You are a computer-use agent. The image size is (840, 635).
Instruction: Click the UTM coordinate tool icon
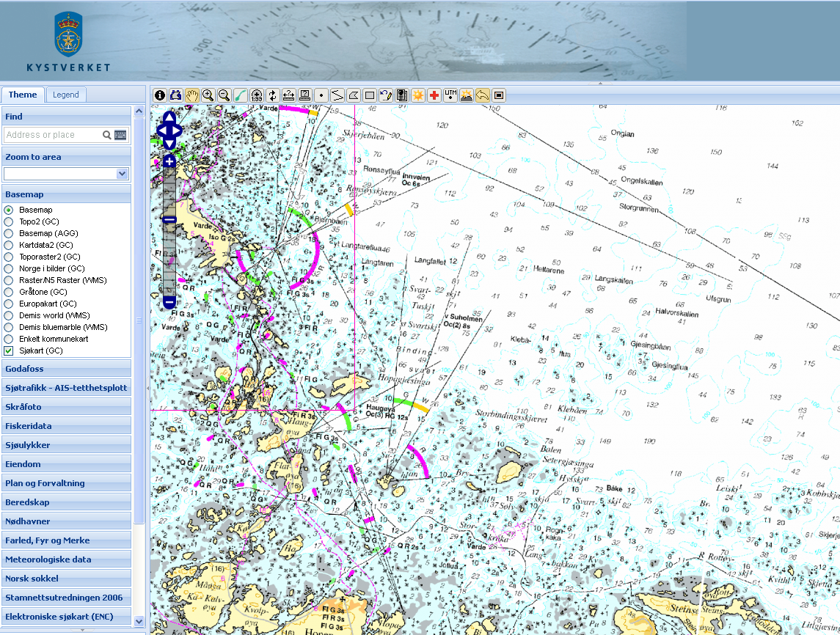click(450, 95)
